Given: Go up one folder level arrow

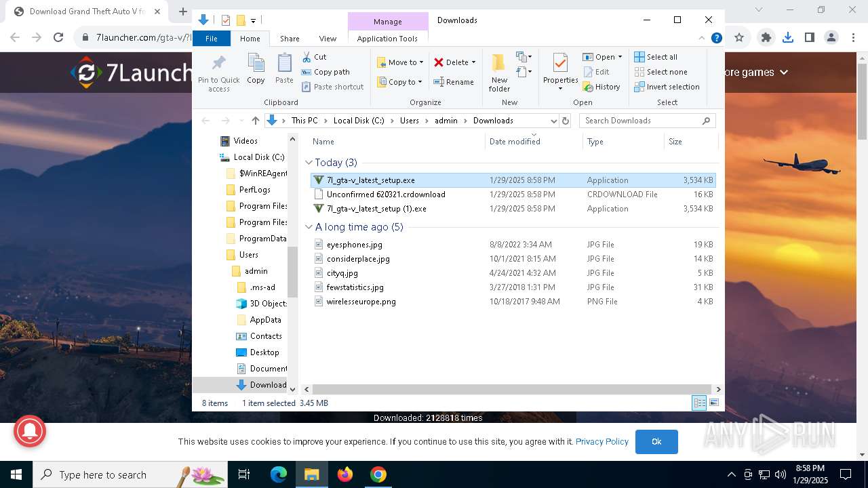Looking at the screenshot, I should 255,121.
